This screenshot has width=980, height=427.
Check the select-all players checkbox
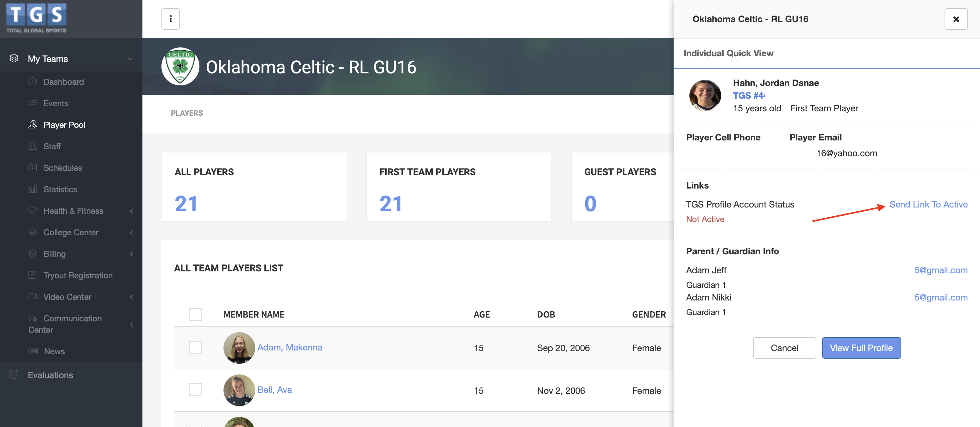pyautogui.click(x=195, y=314)
